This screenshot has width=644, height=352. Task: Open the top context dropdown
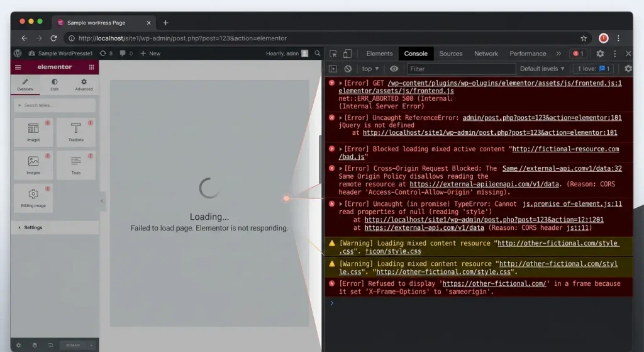tap(370, 69)
